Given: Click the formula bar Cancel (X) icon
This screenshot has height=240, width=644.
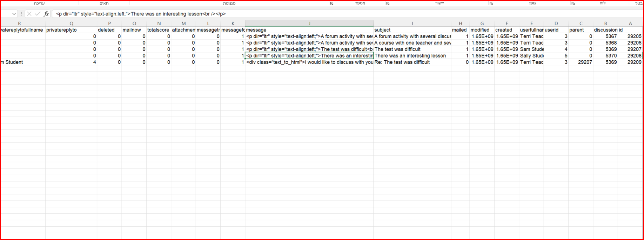Looking at the screenshot, I should tap(29, 14).
